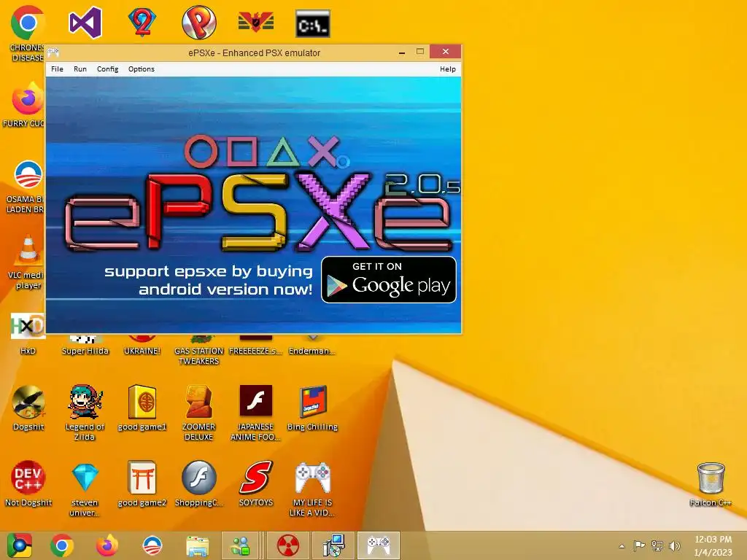Select the Dogshit desktop icon

28,402
